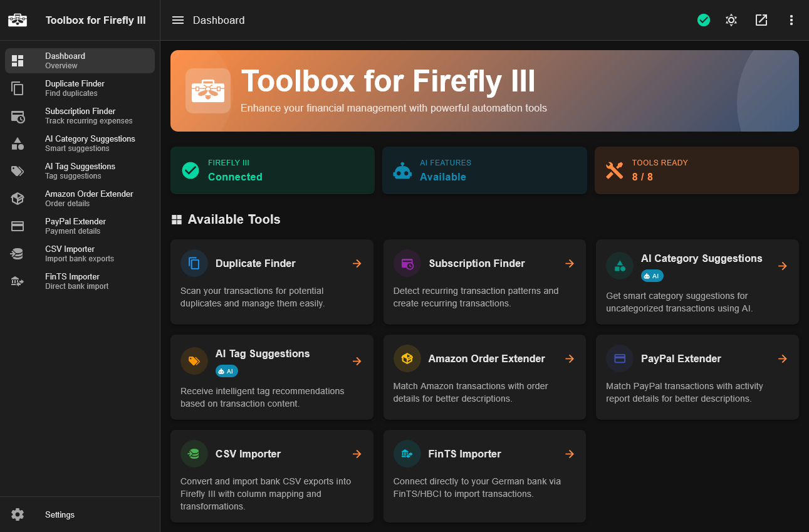Click the AI Features robot icon
The height and width of the screenshot is (532, 809).
[x=402, y=170]
